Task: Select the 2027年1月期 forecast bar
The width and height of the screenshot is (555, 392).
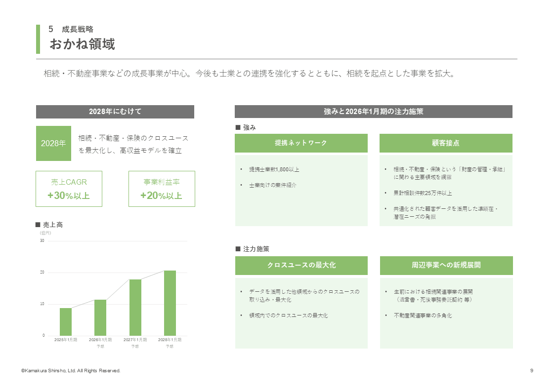Action: point(135,308)
